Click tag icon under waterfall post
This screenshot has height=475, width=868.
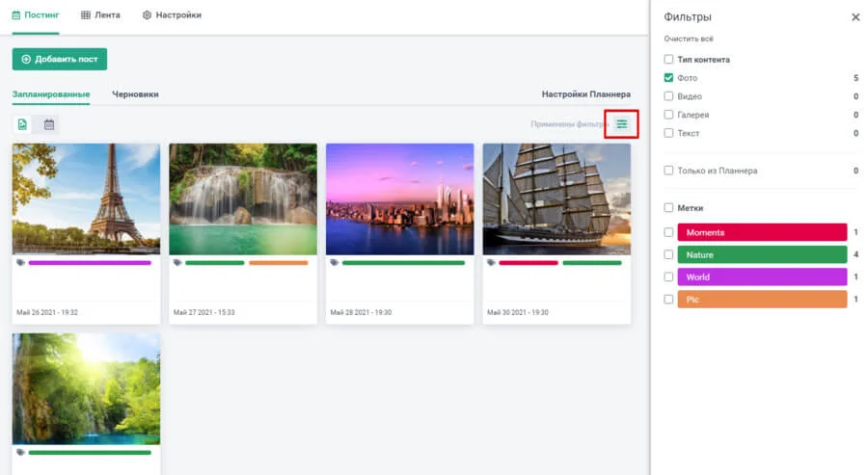pos(177,262)
